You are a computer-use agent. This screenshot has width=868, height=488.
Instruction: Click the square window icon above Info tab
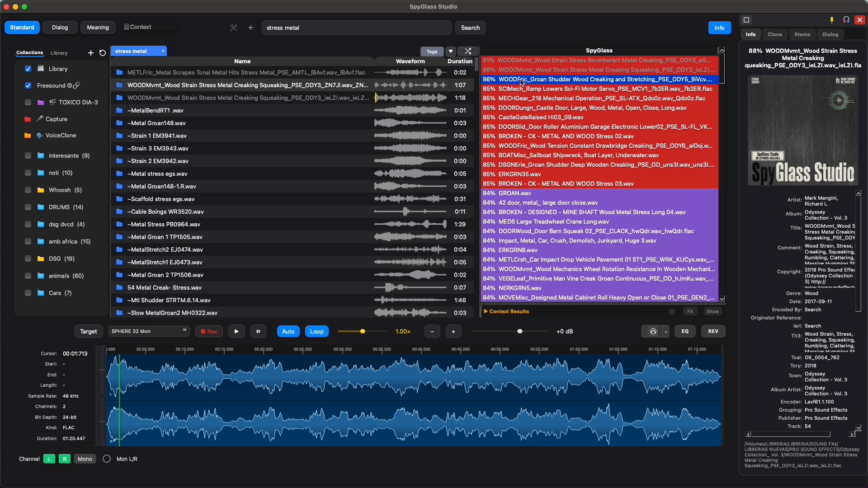click(746, 20)
